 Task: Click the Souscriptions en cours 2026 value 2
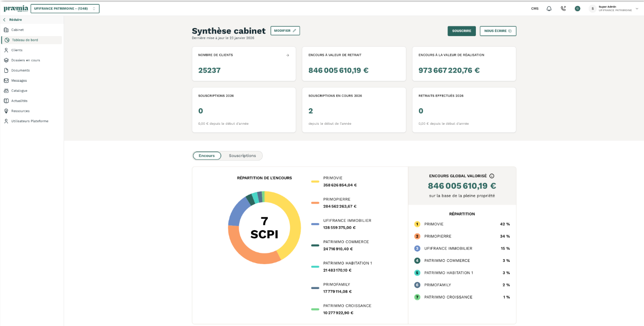(x=311, y=111)
